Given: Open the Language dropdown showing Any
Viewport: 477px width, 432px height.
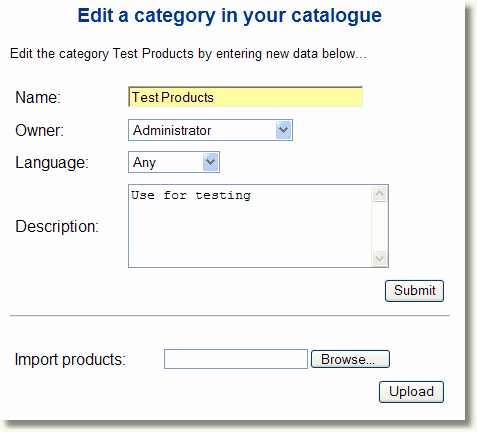Looking at the screenshot, I should tap(174, 162).
